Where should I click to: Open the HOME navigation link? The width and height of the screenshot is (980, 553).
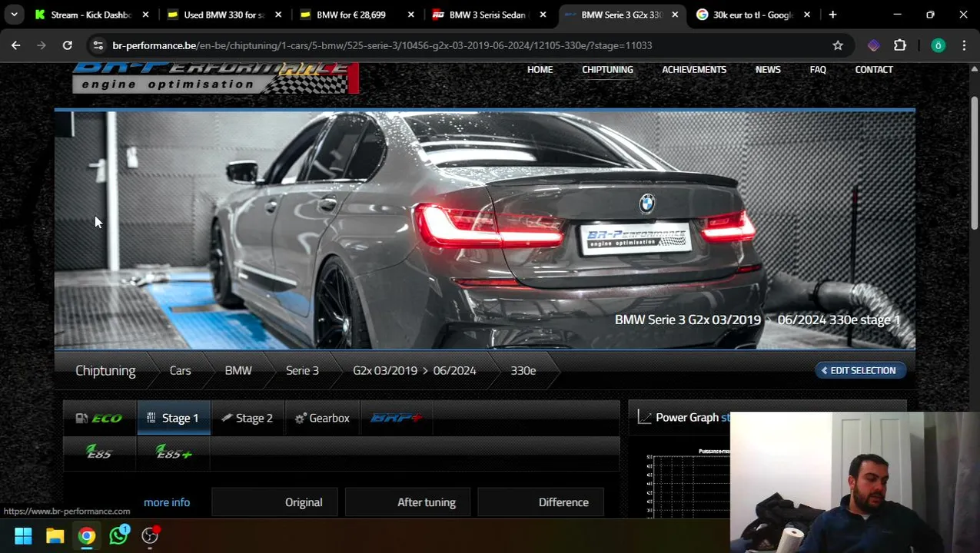tap(540, 69)
